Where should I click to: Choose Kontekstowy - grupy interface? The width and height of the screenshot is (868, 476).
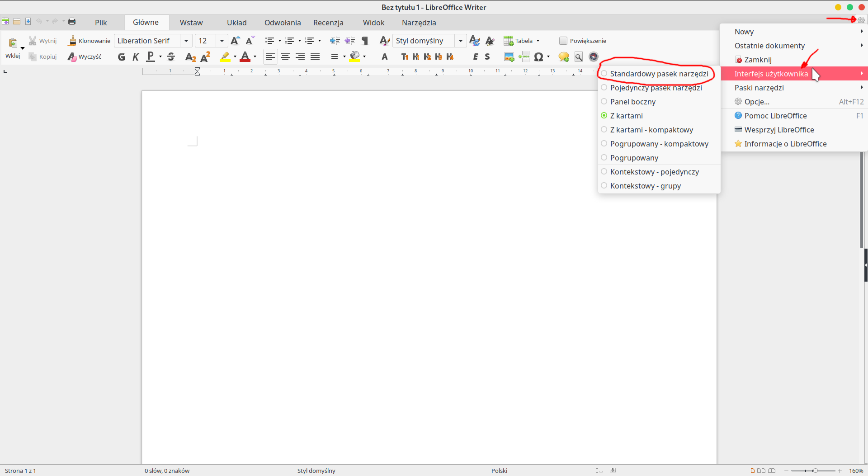(659, 186)
